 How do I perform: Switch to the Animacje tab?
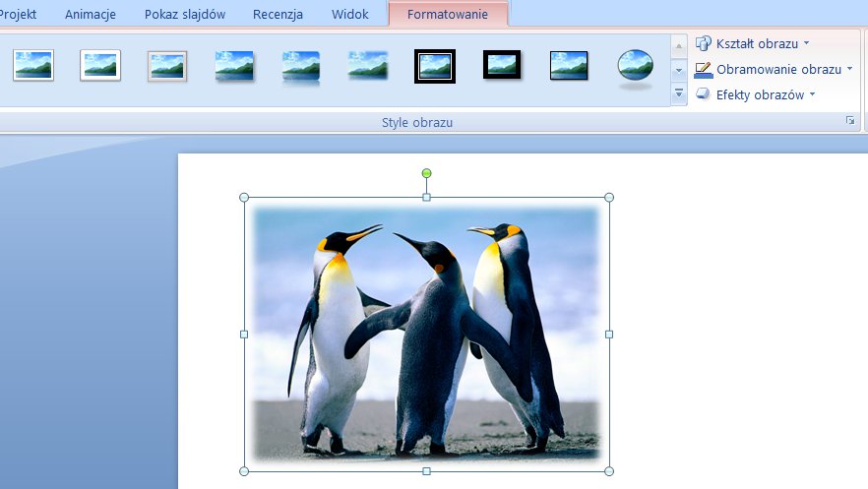tap(91, 15)
